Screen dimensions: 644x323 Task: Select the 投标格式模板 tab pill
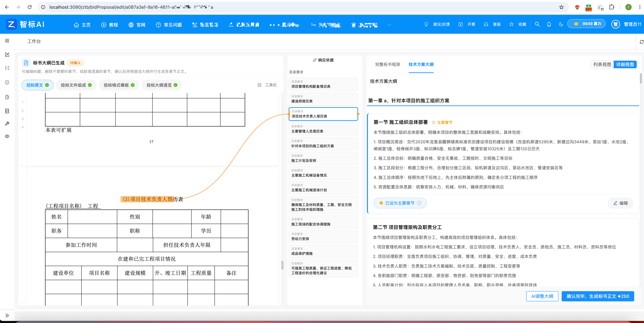point(119,85)
